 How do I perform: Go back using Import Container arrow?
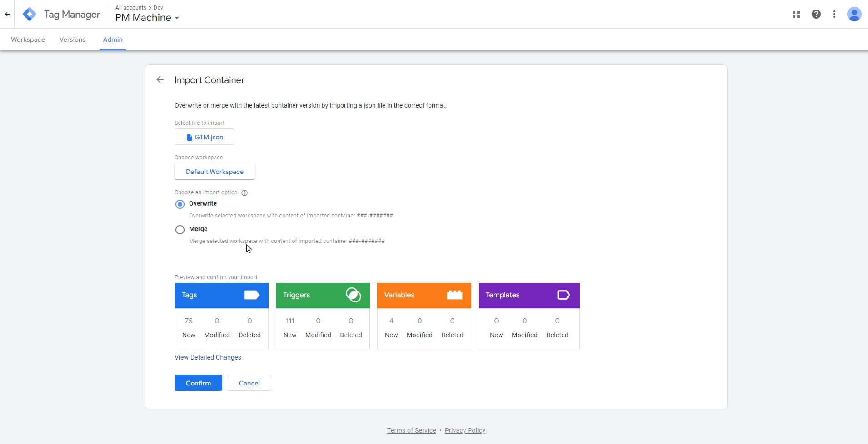point(160,80)
